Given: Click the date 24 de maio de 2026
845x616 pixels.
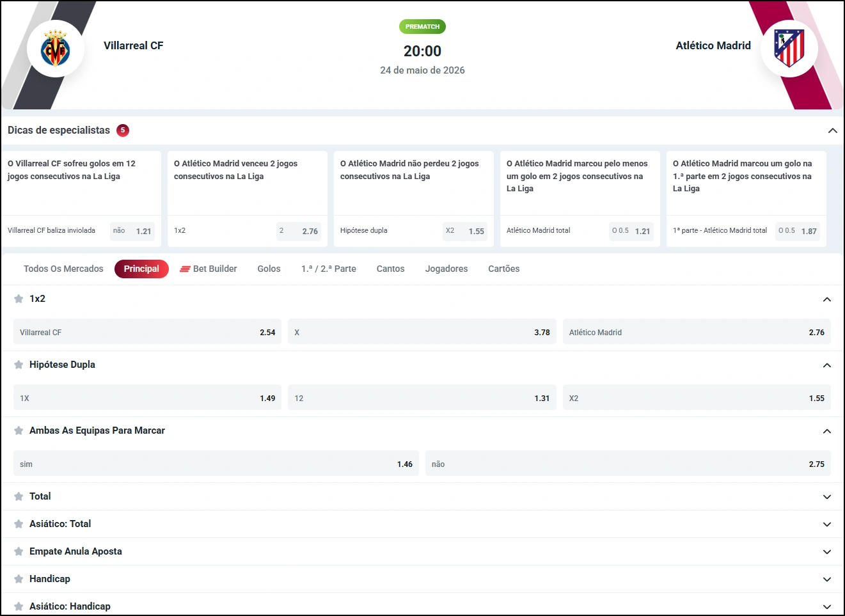Looking at the screenshot, I should [x=422, y=70].
